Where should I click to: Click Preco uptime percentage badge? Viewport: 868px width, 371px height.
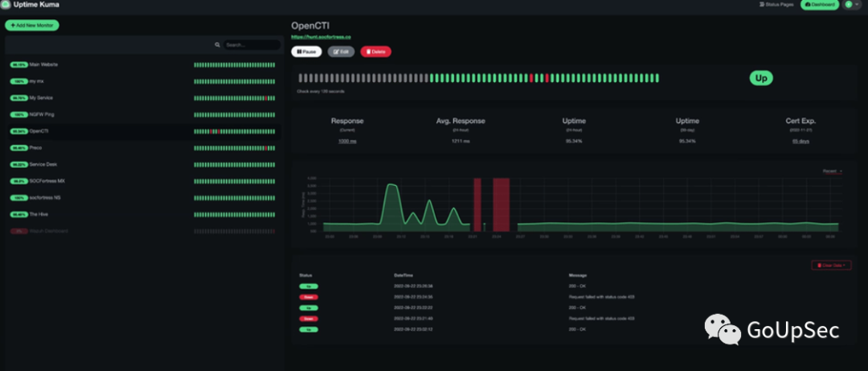pyautogui.click(x=18, y=148)
